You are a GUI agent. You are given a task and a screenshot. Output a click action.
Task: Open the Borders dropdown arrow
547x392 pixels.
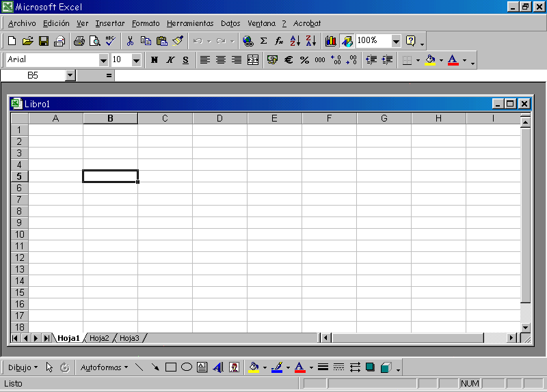click(418, 60)
